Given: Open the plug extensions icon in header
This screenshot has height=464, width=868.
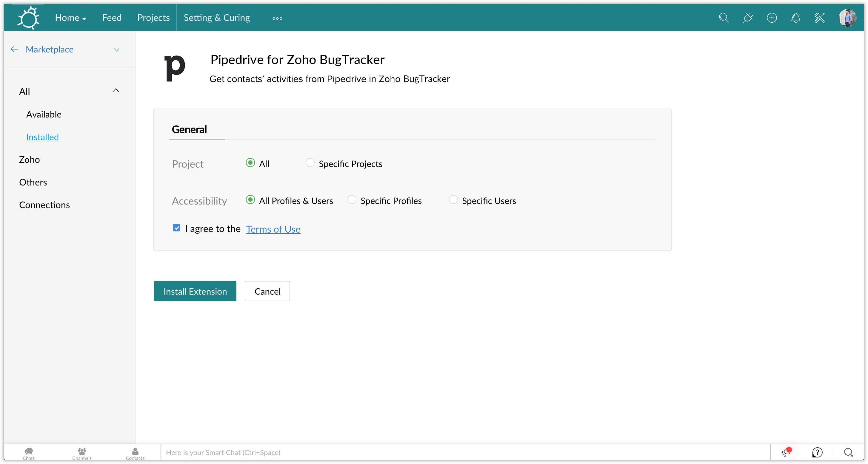Looking at the screenshot, I should (x=748, y=18).
